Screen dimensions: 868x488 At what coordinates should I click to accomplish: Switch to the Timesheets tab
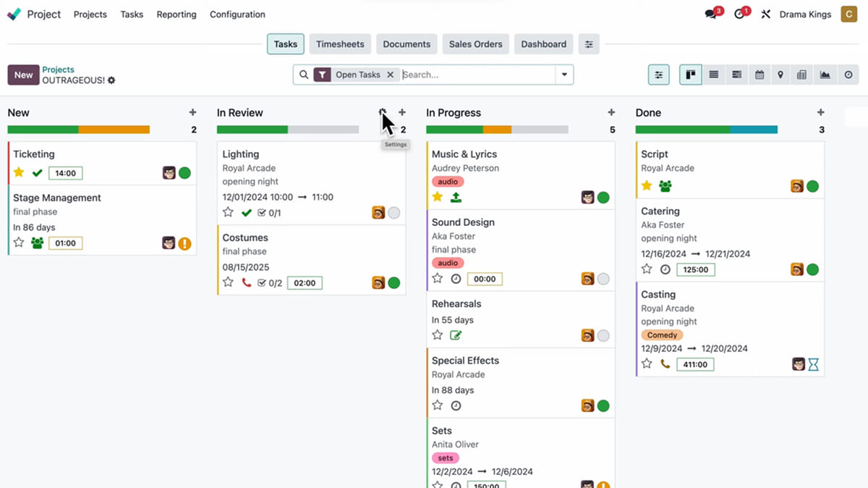tap(340, 44)
